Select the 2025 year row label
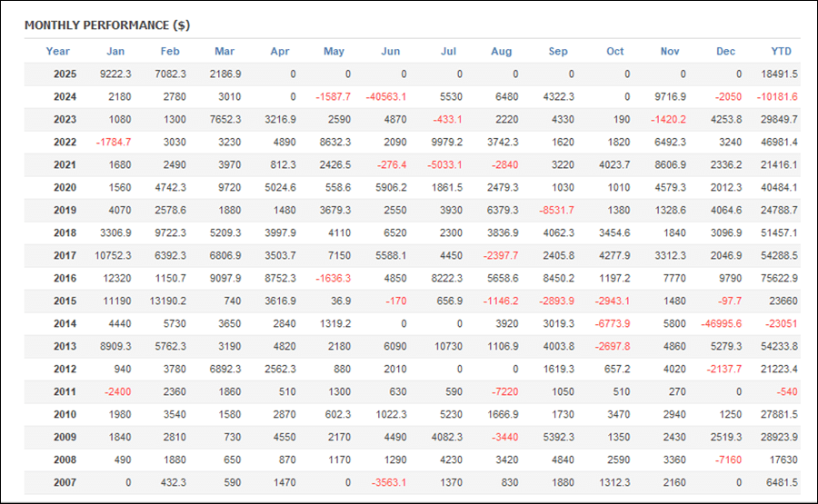Screen dimensions: 818x504 click(x=65, y=74)
